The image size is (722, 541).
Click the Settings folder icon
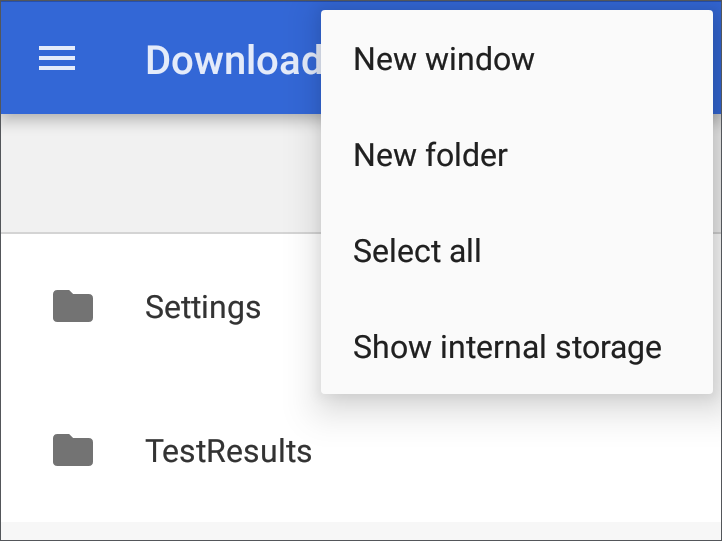[x=73, y=306]
